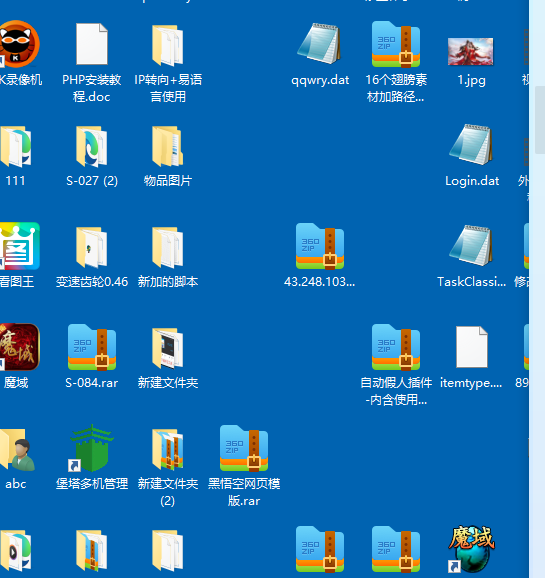Click the vertical scrollbar thumb on the right edge

click(x=540, y=120)
